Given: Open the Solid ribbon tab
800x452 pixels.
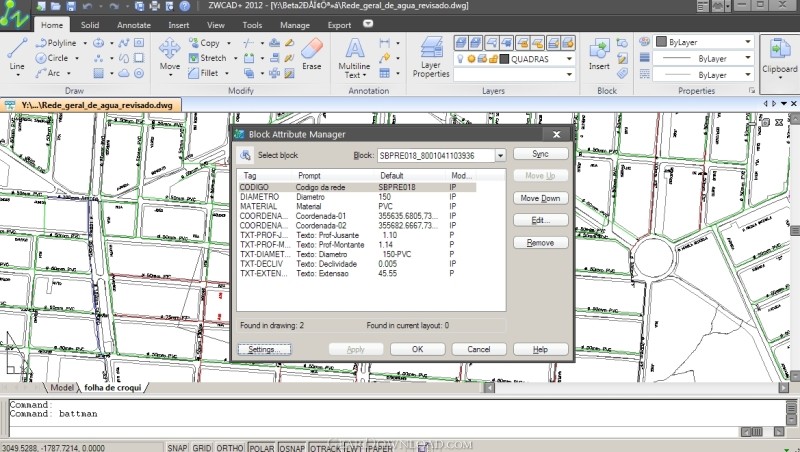Looking at the screenshot, I should pos(90,24).
